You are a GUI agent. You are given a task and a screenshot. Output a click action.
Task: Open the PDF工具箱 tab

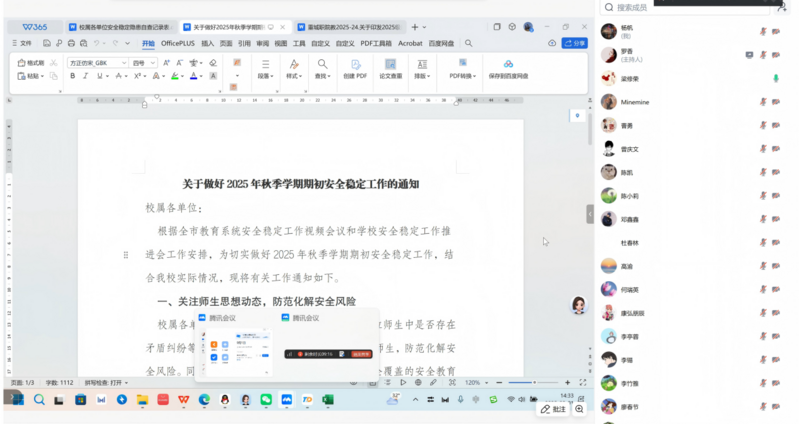(x=376, y=43)
